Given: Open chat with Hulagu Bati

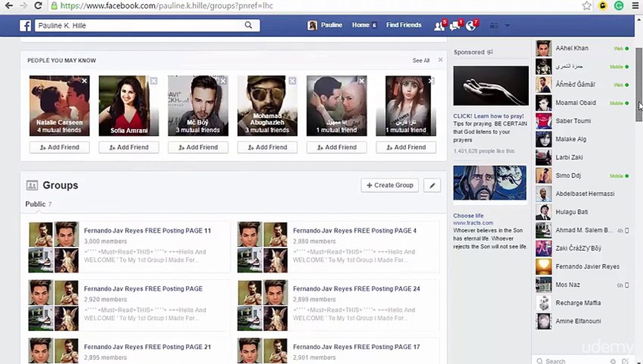Looking at the screenshot, I should coord(582,212).
